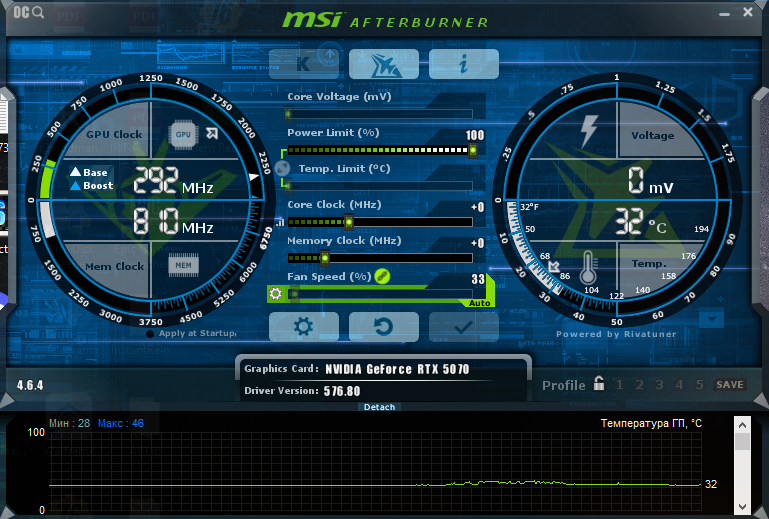
Task: Select profile slot 4
Action: point(679,385)
